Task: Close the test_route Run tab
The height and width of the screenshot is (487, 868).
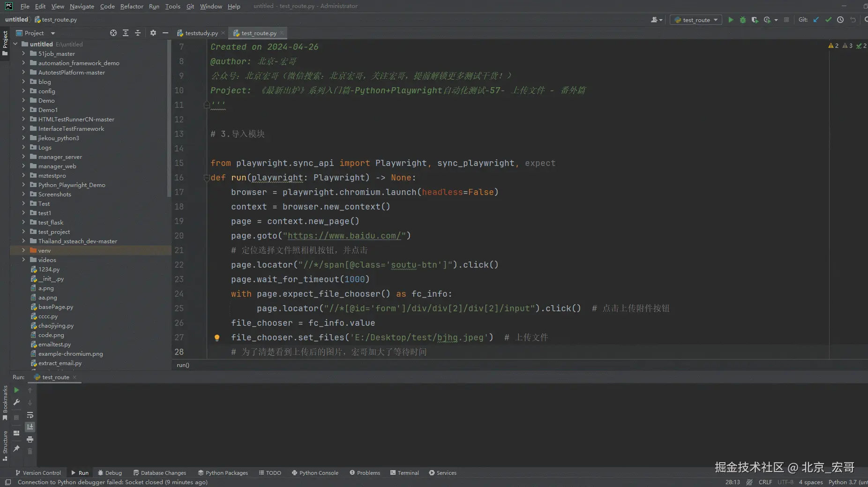Action: click(x=75, y=377)
